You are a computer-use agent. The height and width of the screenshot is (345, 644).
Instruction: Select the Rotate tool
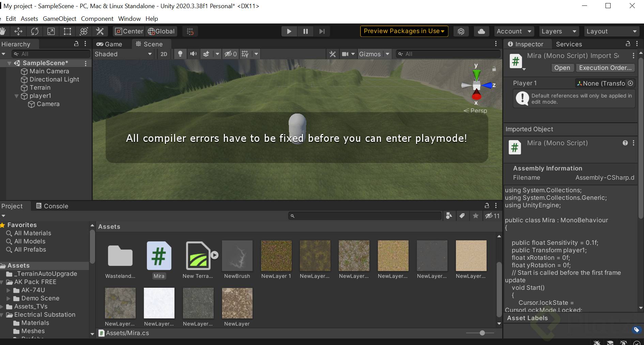click(x=35, y=31)
